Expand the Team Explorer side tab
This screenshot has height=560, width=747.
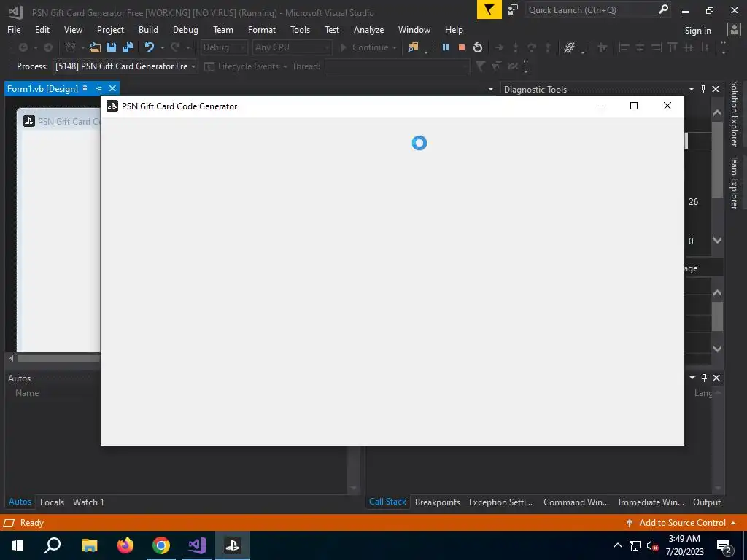point(735,182)
